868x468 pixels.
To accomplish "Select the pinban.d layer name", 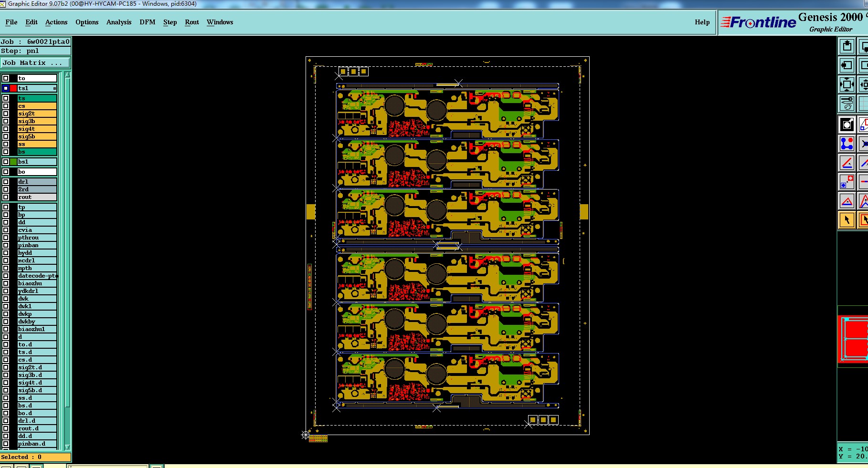I will (37, 444).
